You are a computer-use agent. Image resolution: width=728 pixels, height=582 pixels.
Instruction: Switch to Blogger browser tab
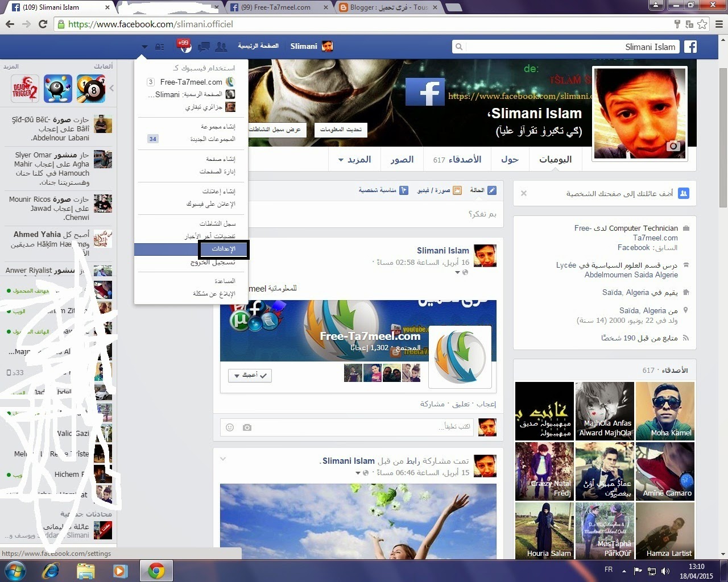point(388,7)
